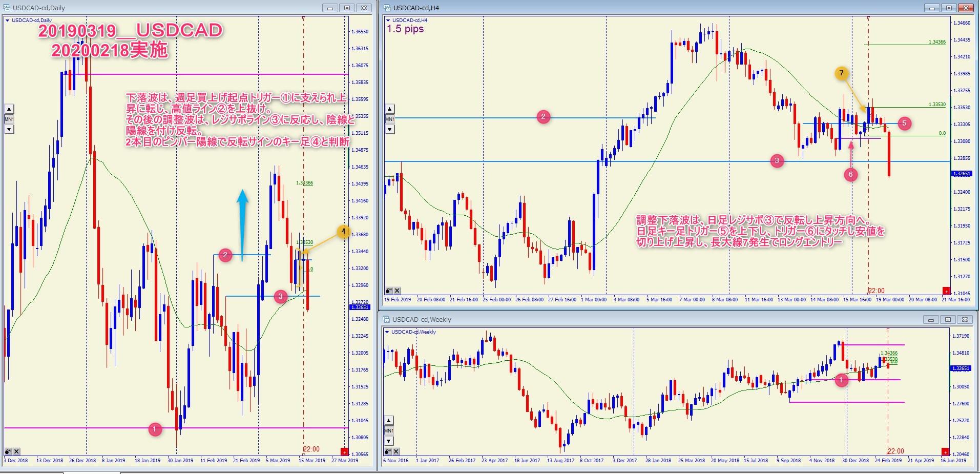Click the chart icon in Daily window title
The image size is (980, 474).
(x=7, y=8)
